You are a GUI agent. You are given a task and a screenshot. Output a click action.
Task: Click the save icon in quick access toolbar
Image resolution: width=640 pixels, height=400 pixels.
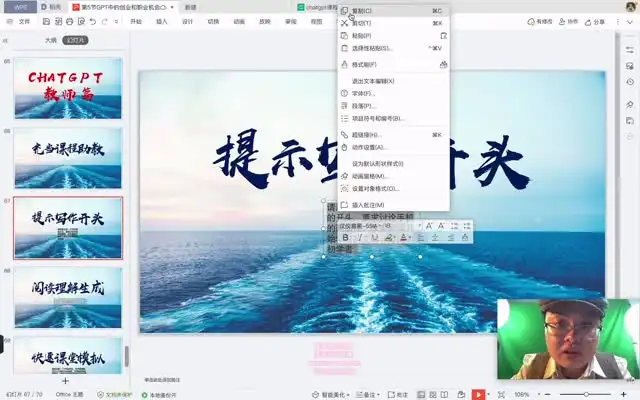coord(46,21)
